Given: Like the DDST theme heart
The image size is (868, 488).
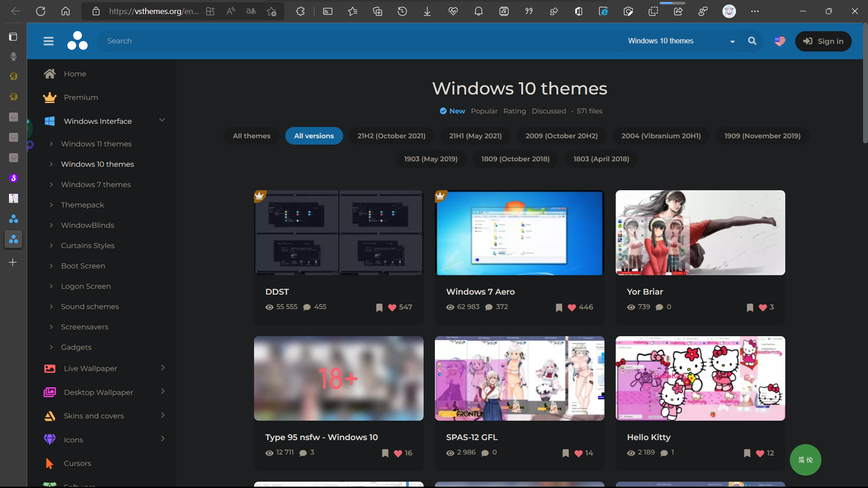Looking at the screenshot, I should [x=392, y=308].
